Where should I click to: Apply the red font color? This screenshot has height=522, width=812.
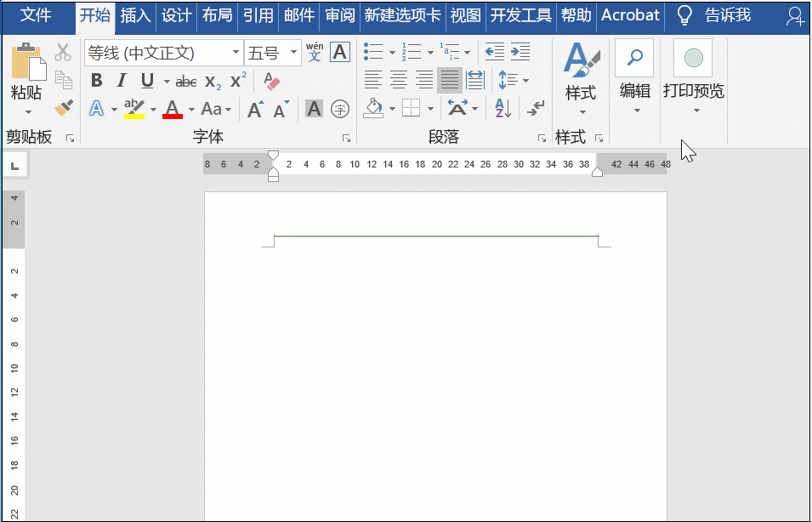pyautogui.click(x=173, y=109)
